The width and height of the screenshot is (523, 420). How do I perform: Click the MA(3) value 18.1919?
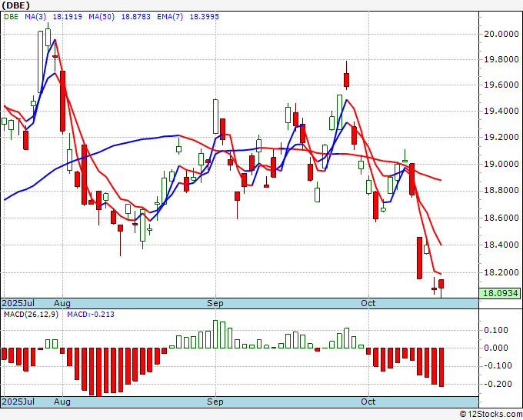[x=68, y=17]
